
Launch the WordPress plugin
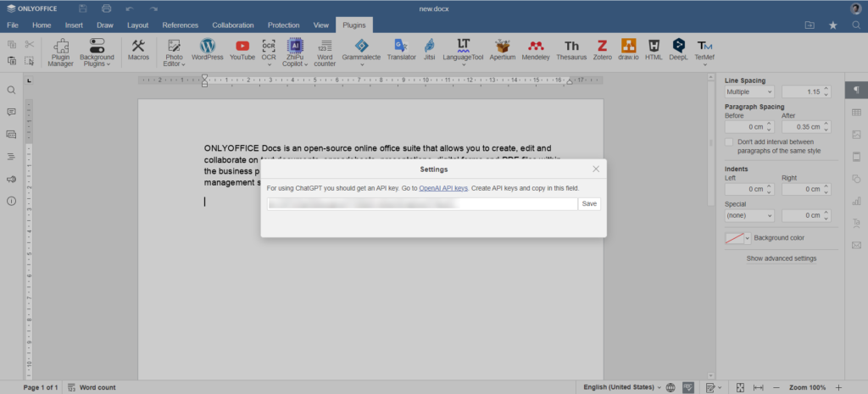tap(207, 49)
